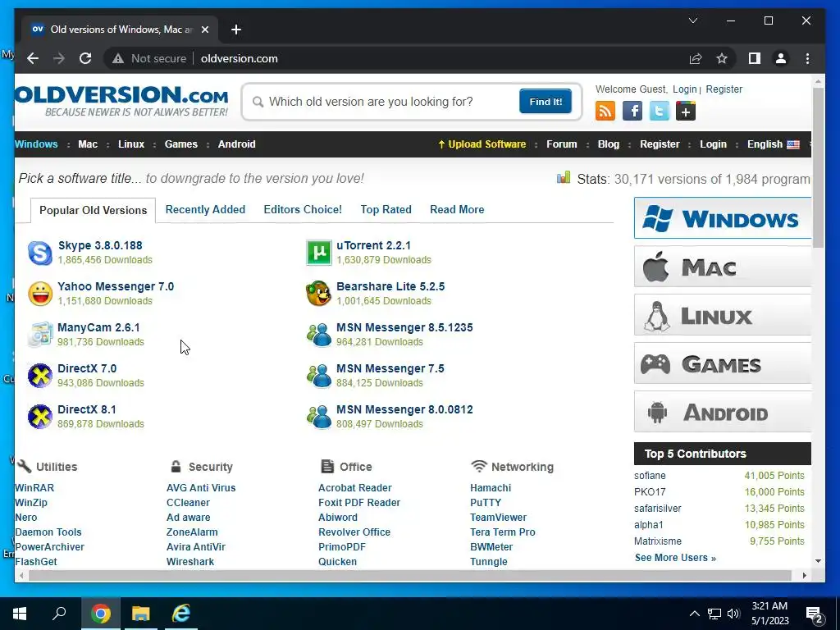Click the MSN Messenger 7.5 icon
The height and width of the screenshot is (630, 840).
(319, 376)
